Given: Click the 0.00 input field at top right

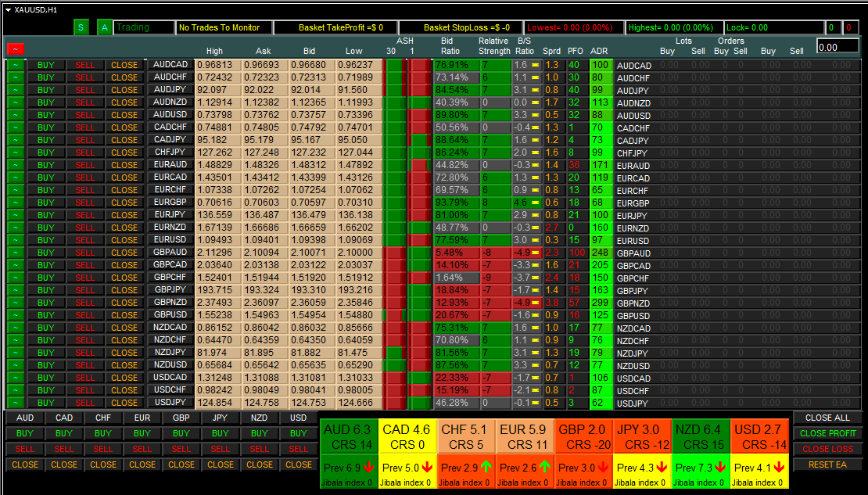Looking at the screenshot, I should 838,46.
